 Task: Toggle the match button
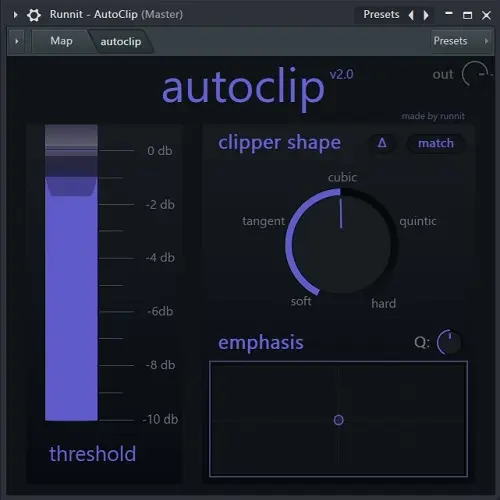click(x=436, y=143)
